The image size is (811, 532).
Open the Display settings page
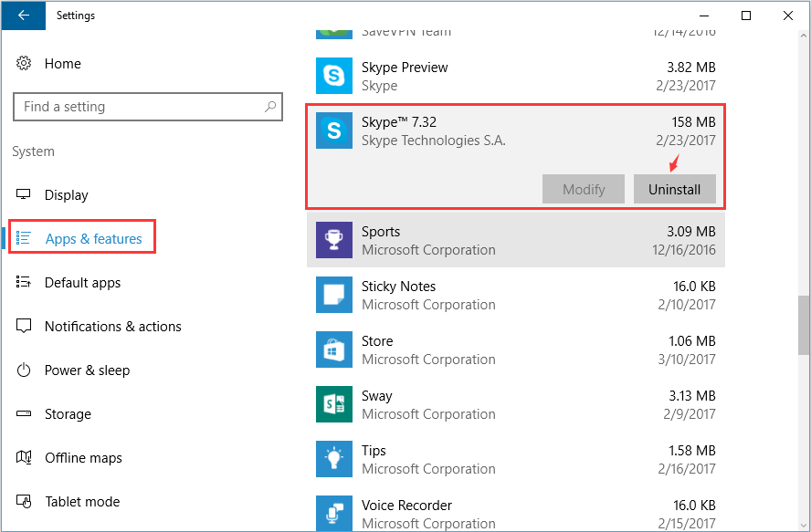coord(66,195)
